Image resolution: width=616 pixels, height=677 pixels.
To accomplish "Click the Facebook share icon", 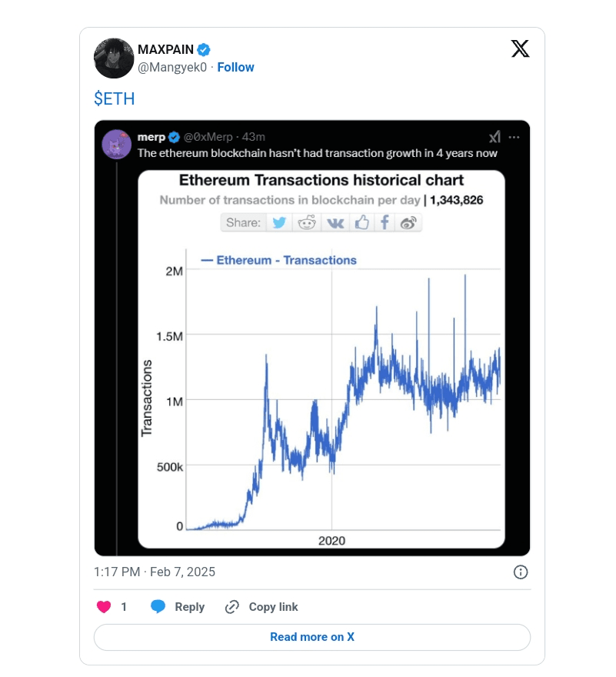I will pos(385,223).
